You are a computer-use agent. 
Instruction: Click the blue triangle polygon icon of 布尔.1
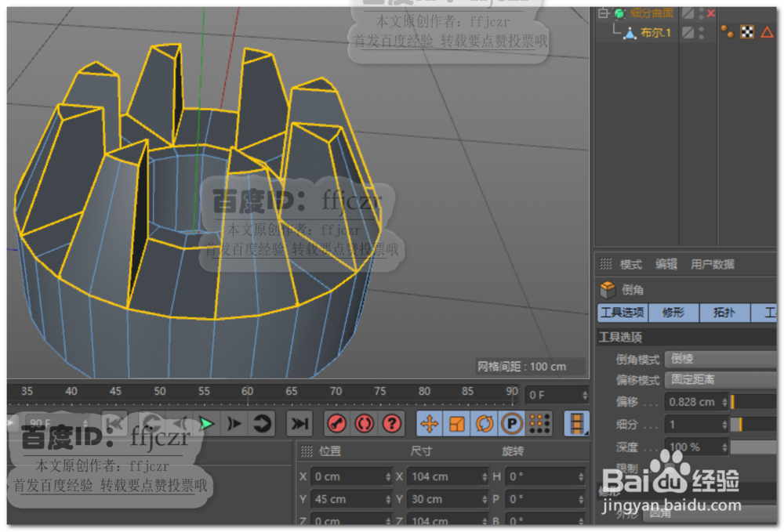tap(630, 34)
